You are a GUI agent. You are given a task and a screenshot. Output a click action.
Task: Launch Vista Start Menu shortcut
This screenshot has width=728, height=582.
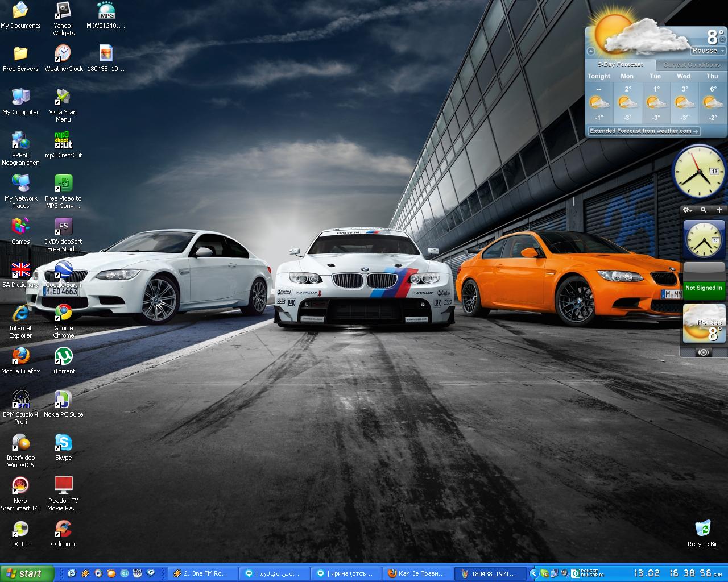[63, 106]
